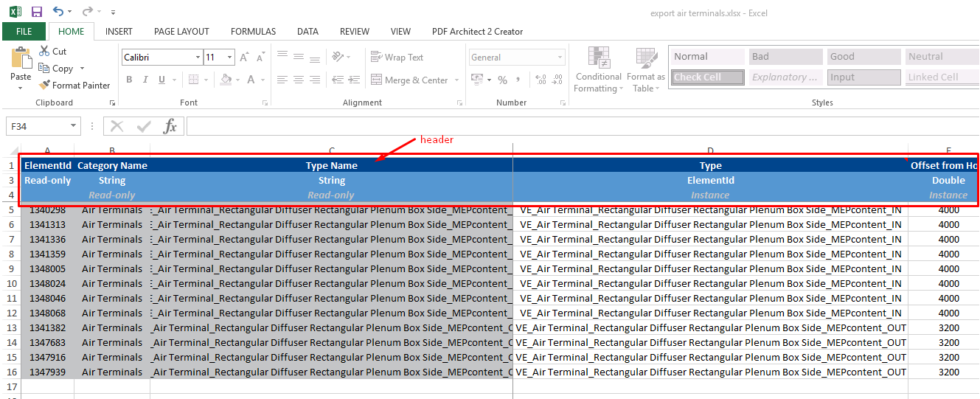This screenshot has width=980, height=399.
Task: Open the Customize Quick Access Toolbar menu
Action: [113, 13]
